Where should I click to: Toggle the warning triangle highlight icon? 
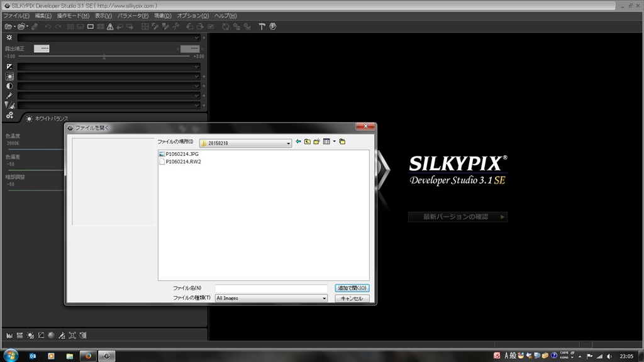[x=110, y=26]
